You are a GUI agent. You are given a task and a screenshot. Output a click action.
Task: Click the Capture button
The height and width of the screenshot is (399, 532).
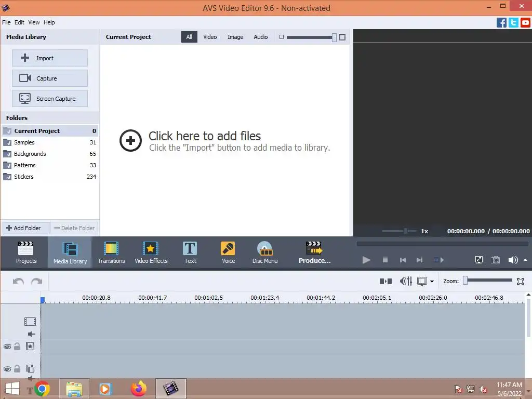(50, 78)
